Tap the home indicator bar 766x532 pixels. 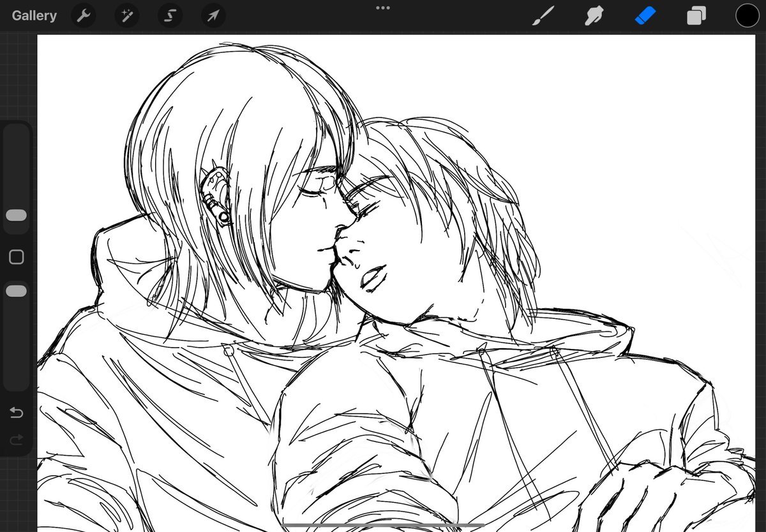[383, 526]
